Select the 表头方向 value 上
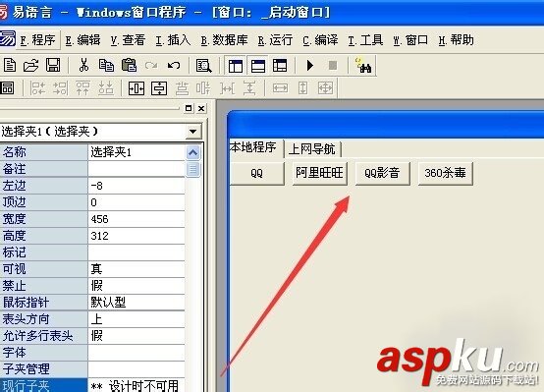The height and width of the screenshot is (392, 544). point(136,319)
